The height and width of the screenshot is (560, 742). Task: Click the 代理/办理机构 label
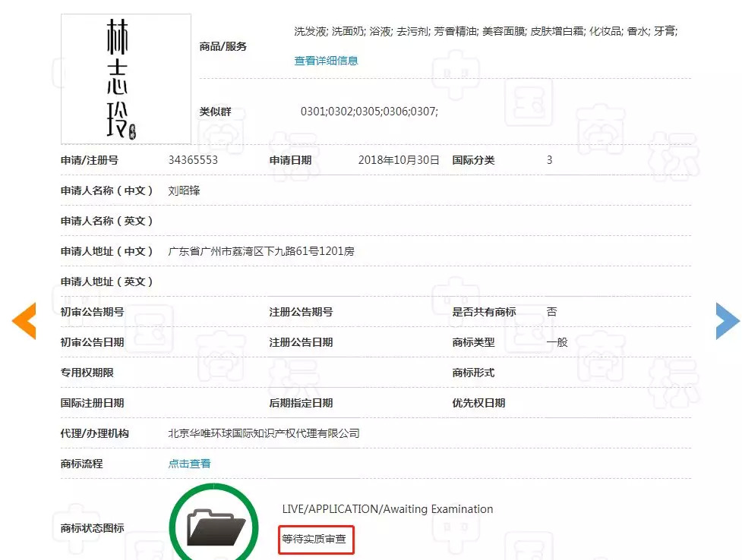click(x=95, y=433)
